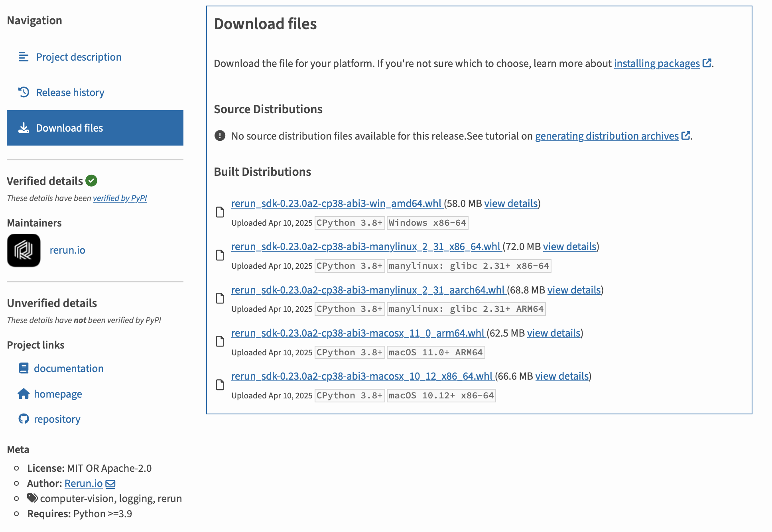Download the manylinux_2_31_x86_64 wheel

point(366,246)
